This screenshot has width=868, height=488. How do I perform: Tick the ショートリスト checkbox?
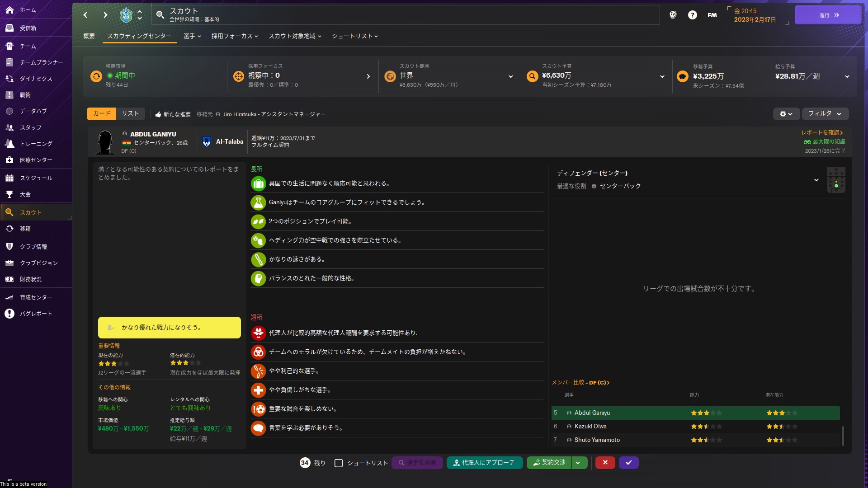coord(339,463)
